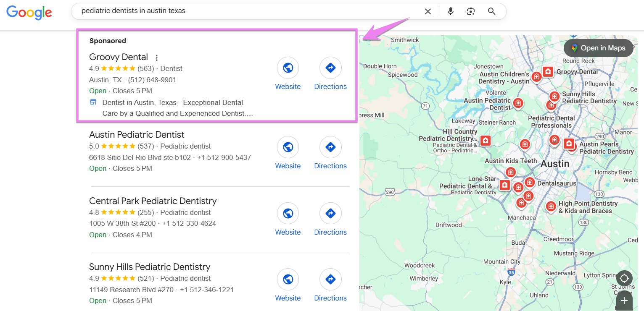Click the Google logo
The image size is (644, 311).
pos(29,13)
